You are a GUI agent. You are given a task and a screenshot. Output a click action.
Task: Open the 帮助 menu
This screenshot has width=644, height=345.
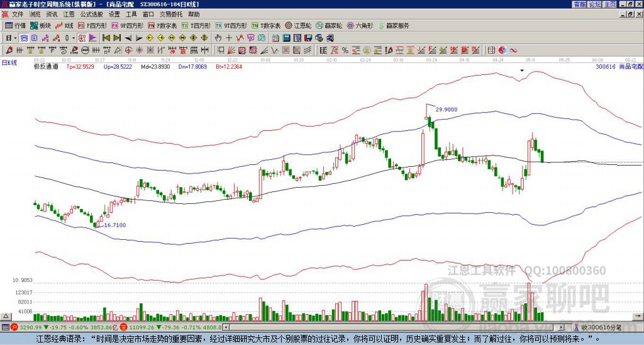(194, 14)
